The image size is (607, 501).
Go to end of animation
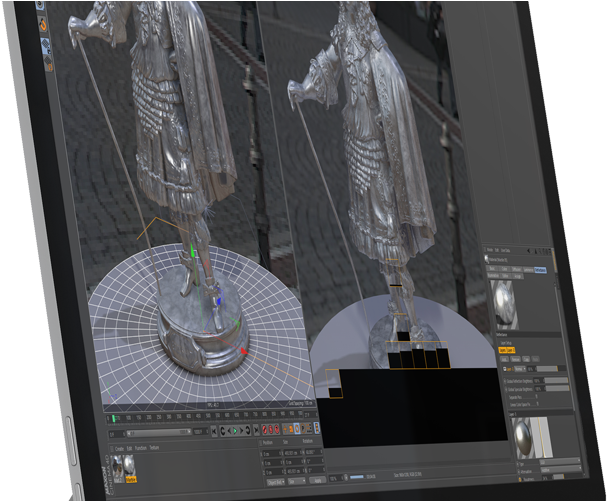[256, 431]
